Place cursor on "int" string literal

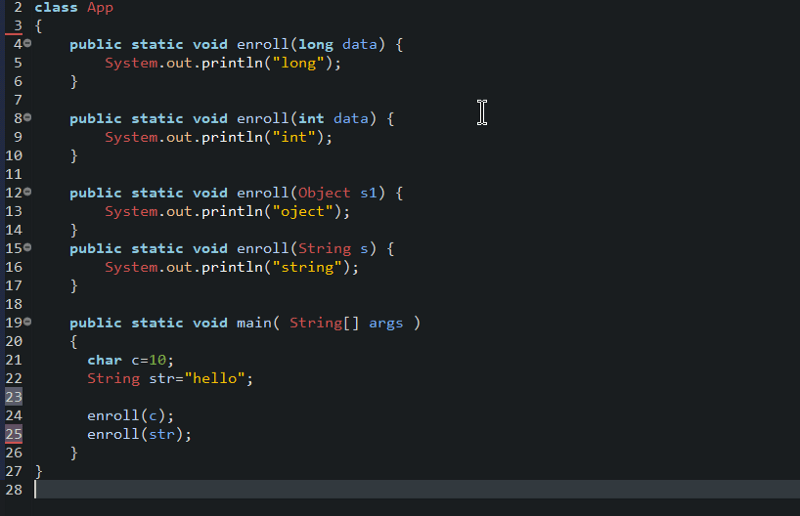294,137
